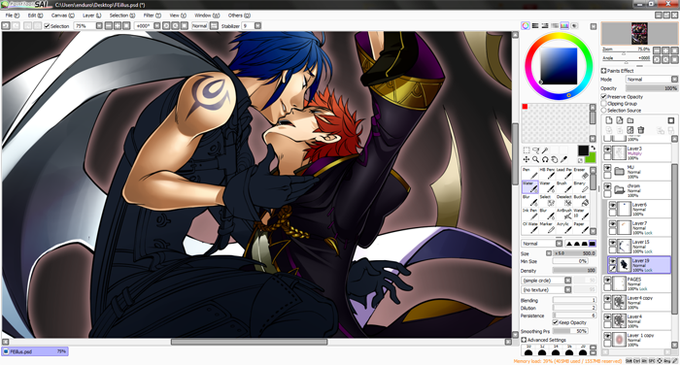Hide Layer3 multiply layer via eye
680x365 pixels.
[x=608, y=149]
